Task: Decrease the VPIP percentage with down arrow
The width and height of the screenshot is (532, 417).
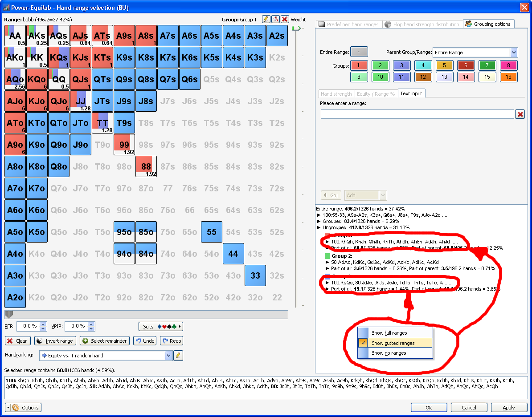Action: pyautogui.click(x=91, y=328)
